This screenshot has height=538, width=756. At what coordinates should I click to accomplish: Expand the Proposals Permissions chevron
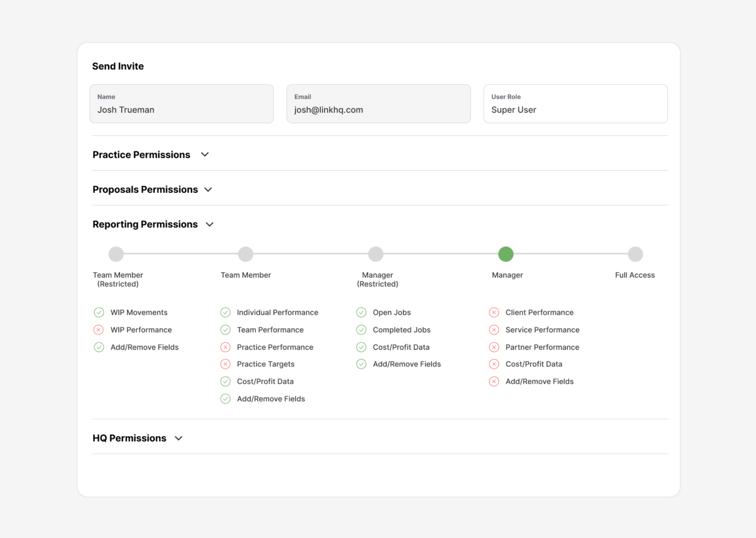tap(208, 190)
